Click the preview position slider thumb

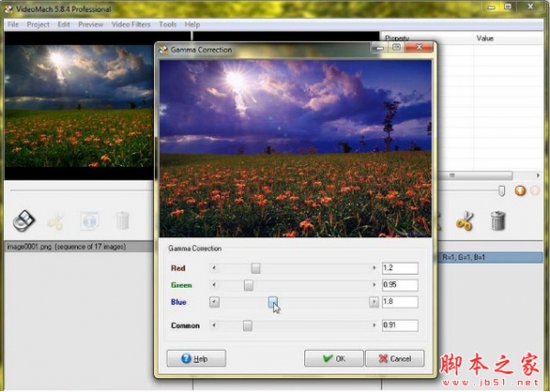[502, 191]
